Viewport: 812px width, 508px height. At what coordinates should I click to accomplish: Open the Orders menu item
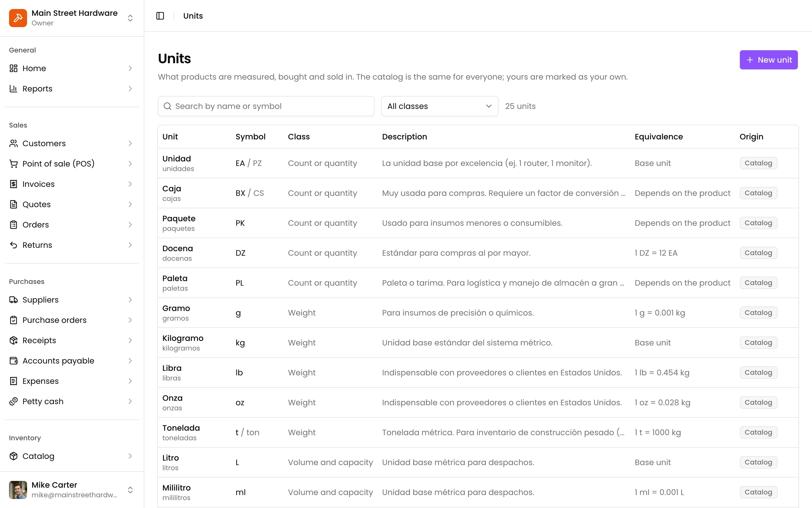pos(72,225)
